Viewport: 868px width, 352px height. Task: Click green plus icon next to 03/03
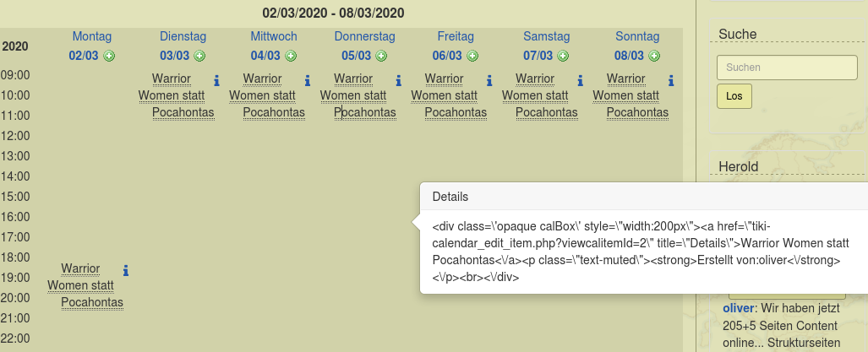(199, 56)
